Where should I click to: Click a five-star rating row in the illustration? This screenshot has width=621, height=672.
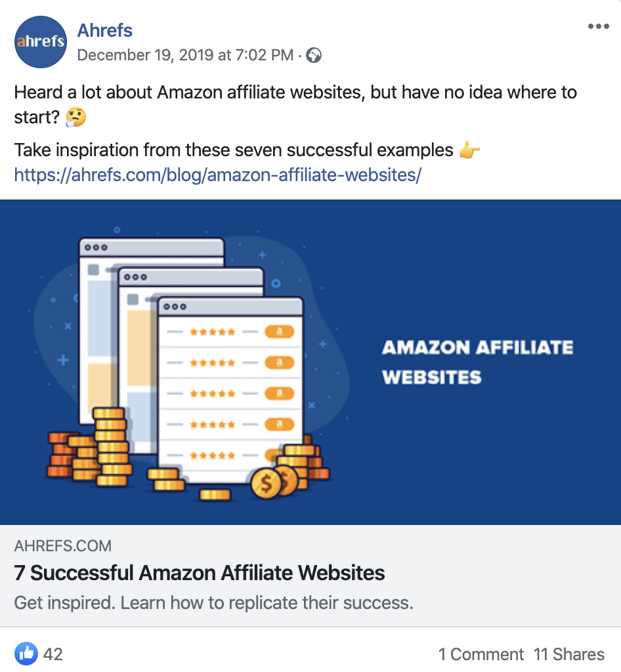point(213,331)
